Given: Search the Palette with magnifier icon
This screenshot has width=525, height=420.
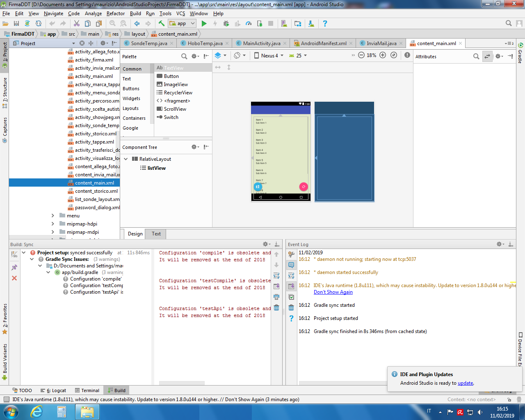Looking at the screenshot, I should [184, 56].
